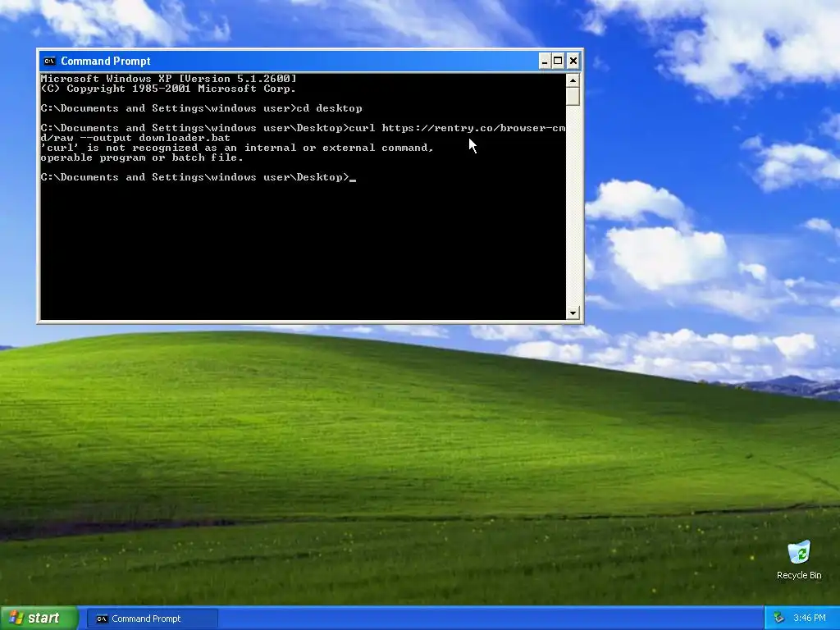The width and height of the screenshot is (840, 630).
Task: Click the Command Prompt title bar icon
Action: pos(49,61)
